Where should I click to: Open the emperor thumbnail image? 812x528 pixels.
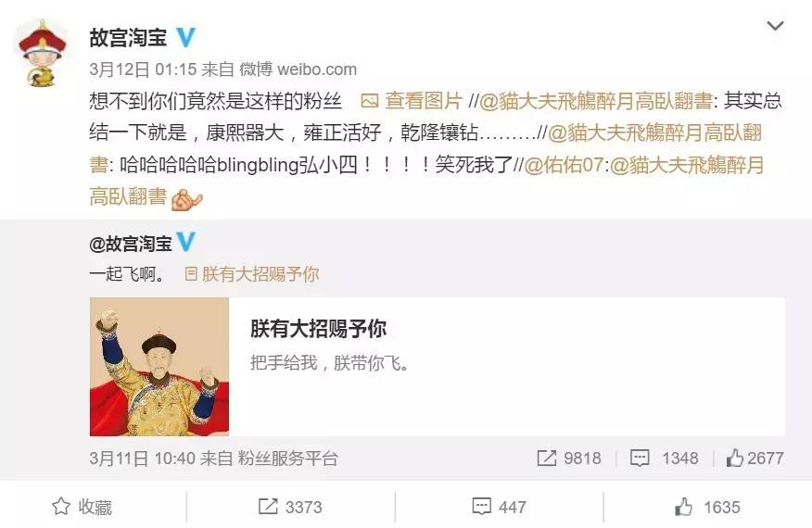point(159,367)
